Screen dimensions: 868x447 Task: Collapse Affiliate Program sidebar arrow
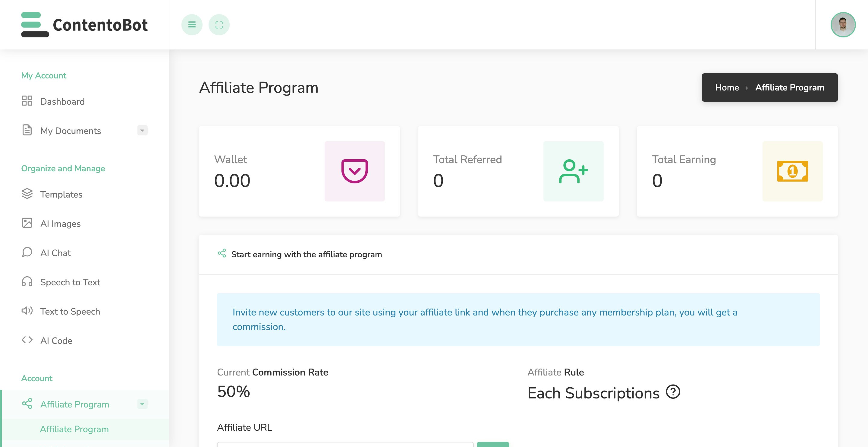(x=142, y=404)
